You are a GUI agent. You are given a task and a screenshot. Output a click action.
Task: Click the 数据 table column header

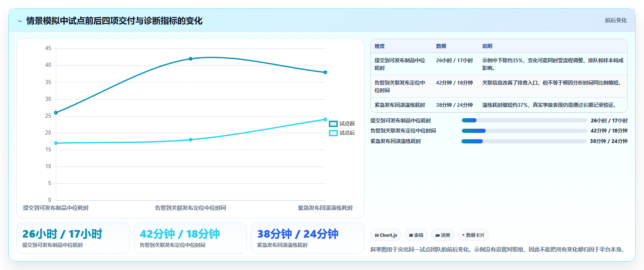441,46
